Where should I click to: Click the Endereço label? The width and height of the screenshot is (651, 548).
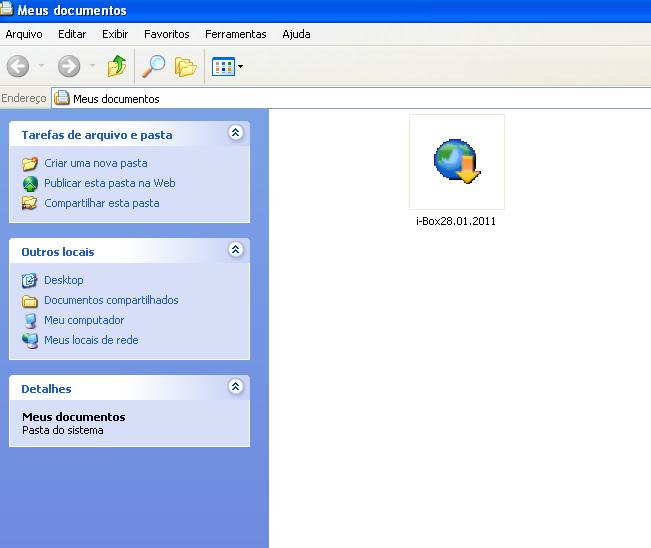(24, 98)
